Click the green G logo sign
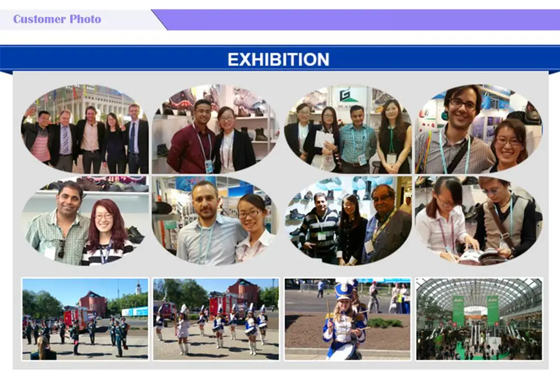This screenshot has width=560, height=392. click(346, 95)
